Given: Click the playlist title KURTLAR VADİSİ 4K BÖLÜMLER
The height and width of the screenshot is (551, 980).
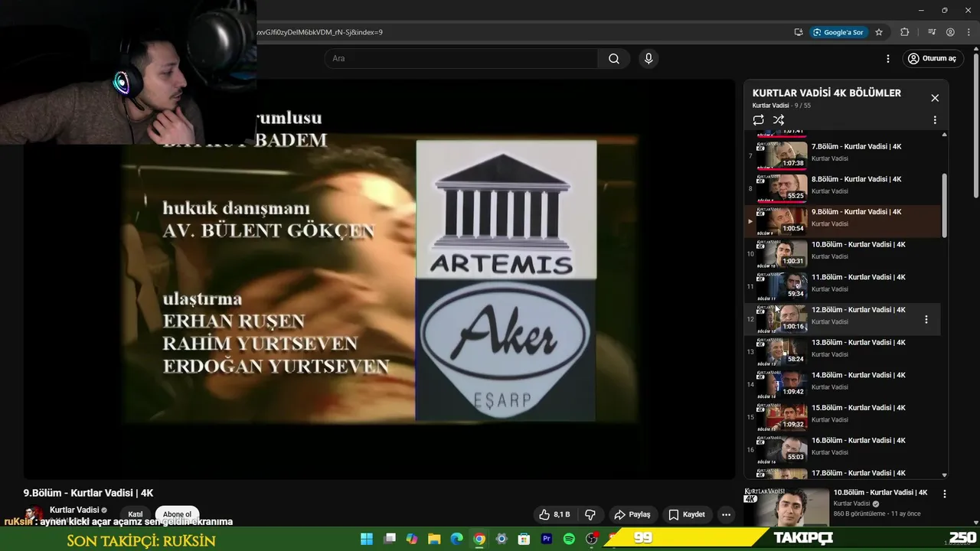Looking at the screenshot, I should point(826,93).
